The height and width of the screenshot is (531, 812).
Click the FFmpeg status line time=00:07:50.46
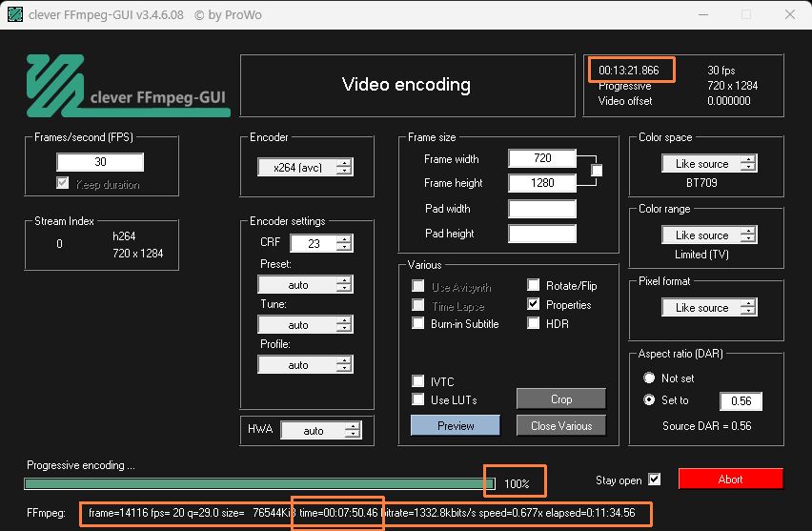(x=338, y=513)
